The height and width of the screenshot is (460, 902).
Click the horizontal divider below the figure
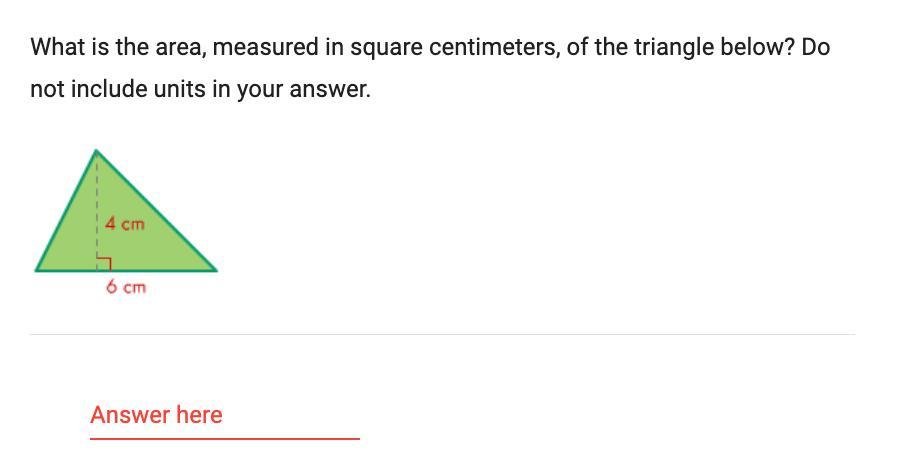442,334
